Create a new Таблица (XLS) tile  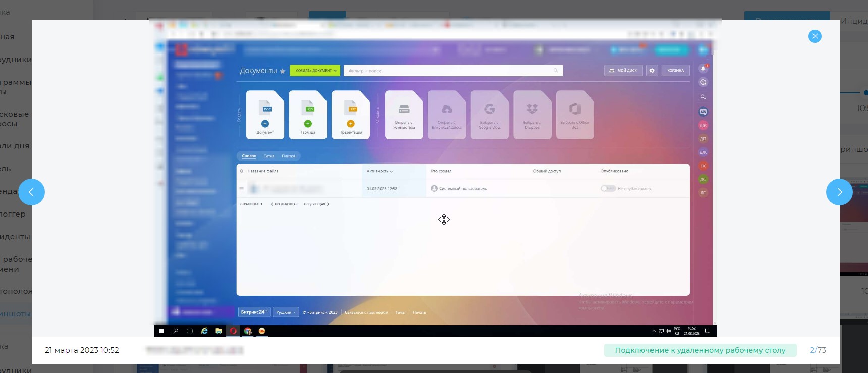pos(308,115)
